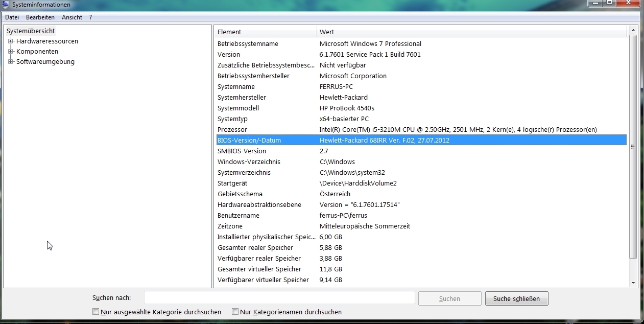Click the Suchen button
Viewport: 644px width, 324px height.
449,298
